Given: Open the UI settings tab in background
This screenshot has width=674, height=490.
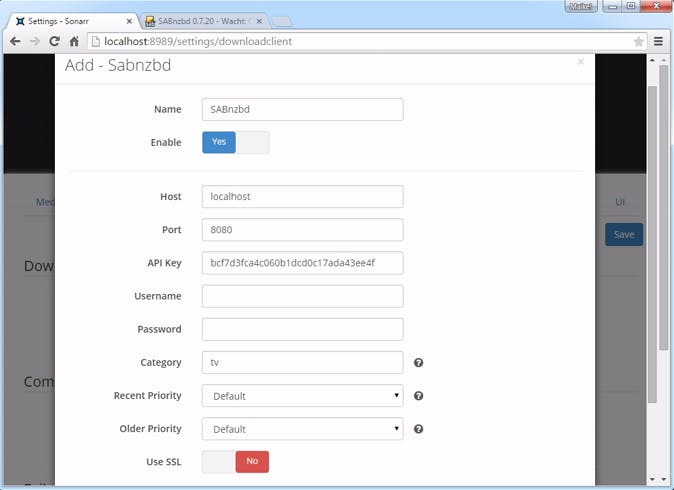Looking at the screenshot, I should tap(620, 202).
